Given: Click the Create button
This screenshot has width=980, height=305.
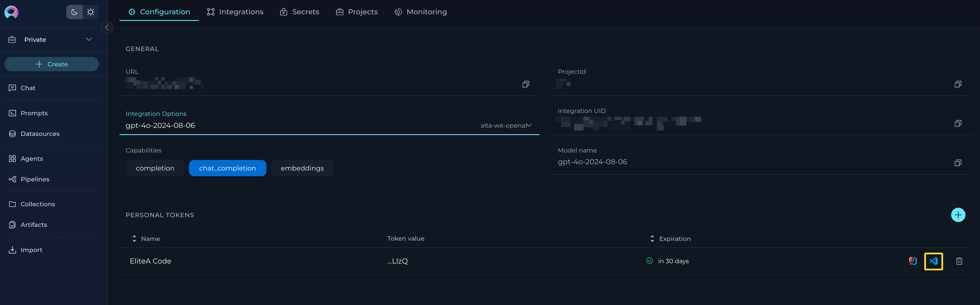Looking at the screenshot, I should click(51, 64).
